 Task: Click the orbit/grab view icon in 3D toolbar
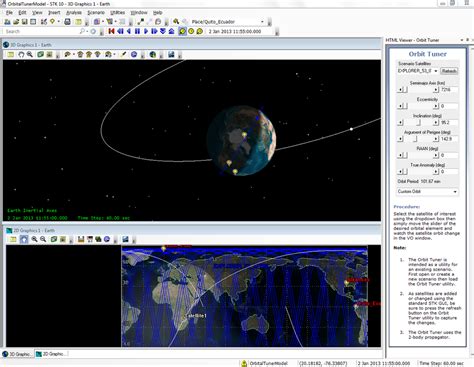[21, 54]
